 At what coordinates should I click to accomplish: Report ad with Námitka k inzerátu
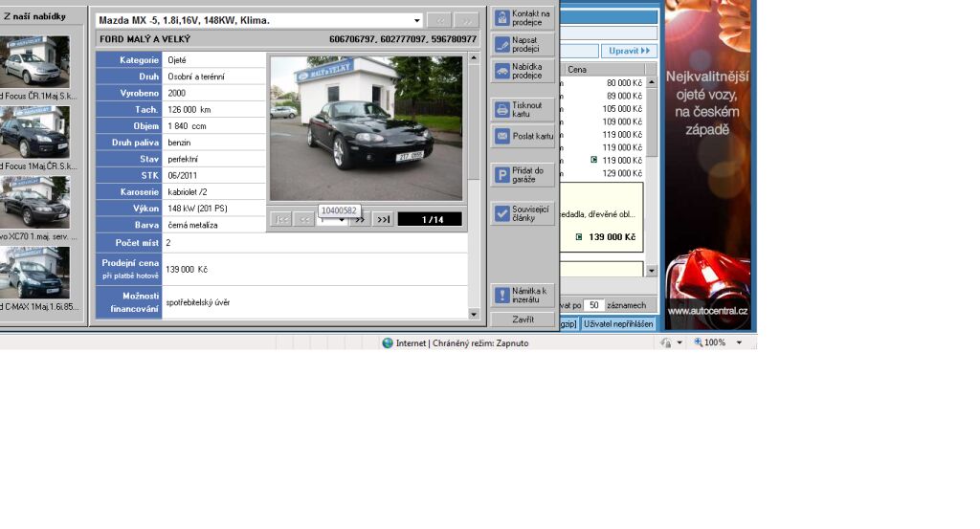tap(523, 295)
